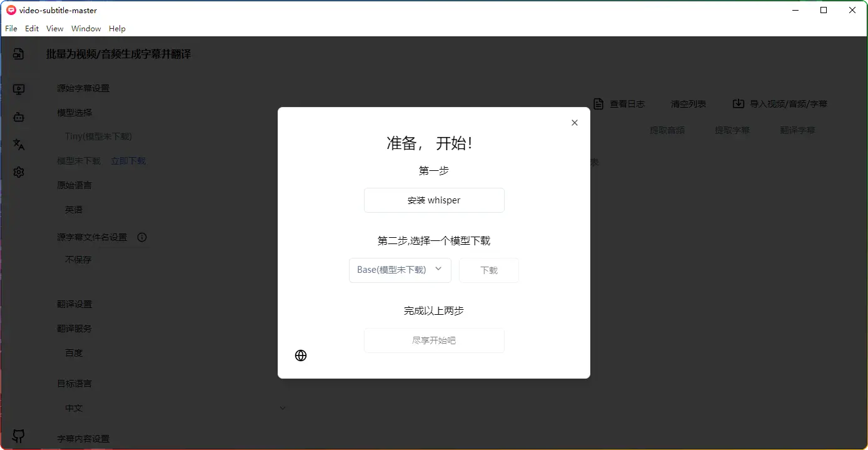Open the Window menu
The height and width of the screenshot is (450, 868).
point(86,29)
